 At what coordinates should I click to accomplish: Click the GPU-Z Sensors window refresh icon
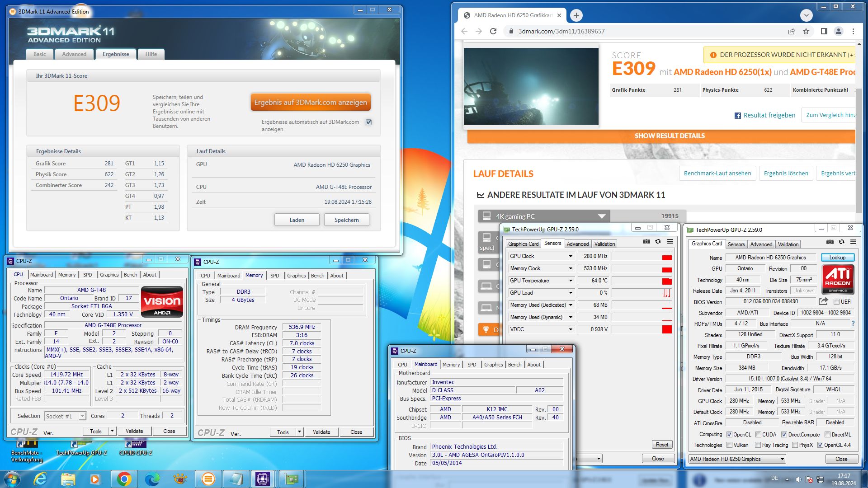pos(658,242)
